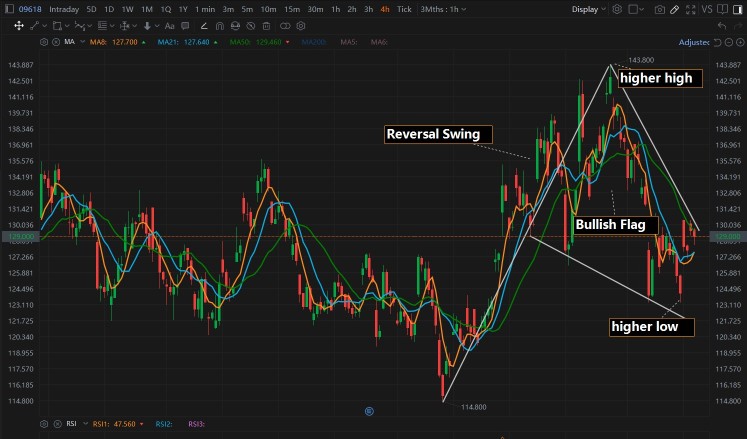Select the Fibonacci retracement lines tool
Image resolution: width=747 pixels, height=439 pixels.
tap(102, 26)
